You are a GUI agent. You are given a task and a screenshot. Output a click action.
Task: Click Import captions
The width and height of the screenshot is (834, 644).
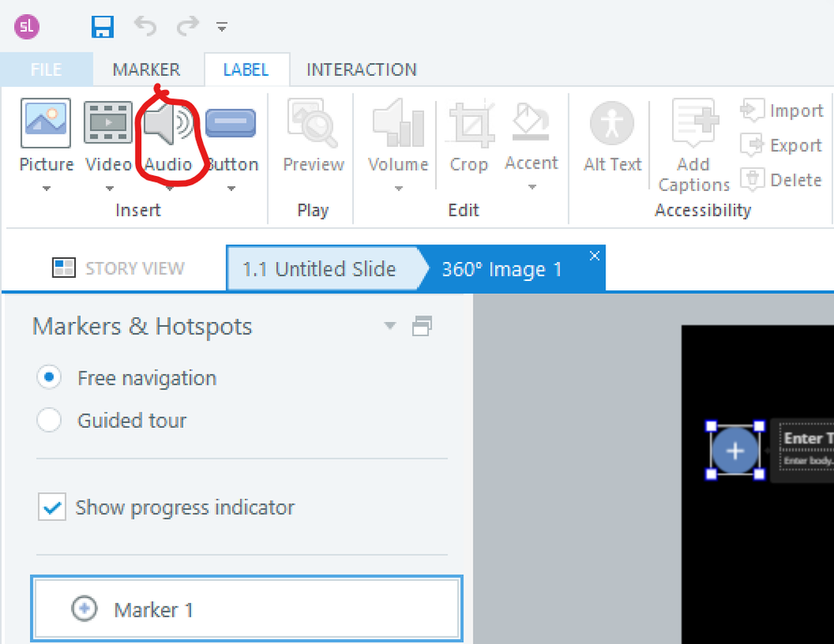(782, 110)
